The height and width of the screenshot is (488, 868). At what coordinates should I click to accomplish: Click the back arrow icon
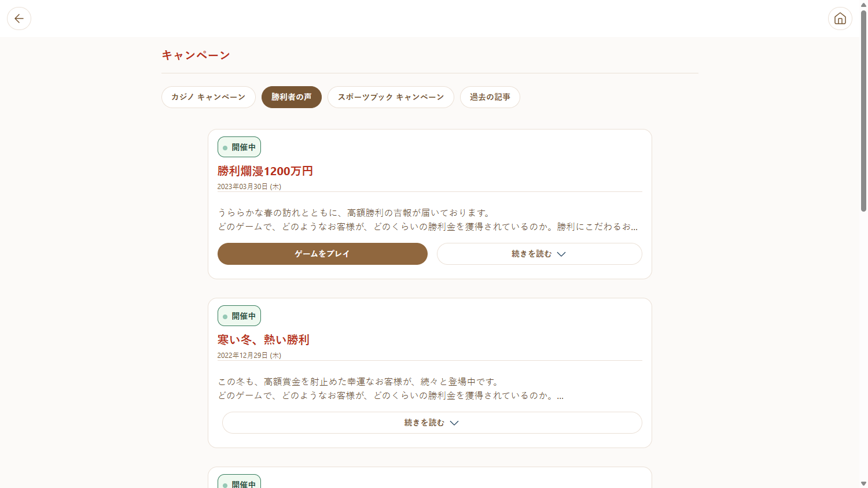pos(19,19)
